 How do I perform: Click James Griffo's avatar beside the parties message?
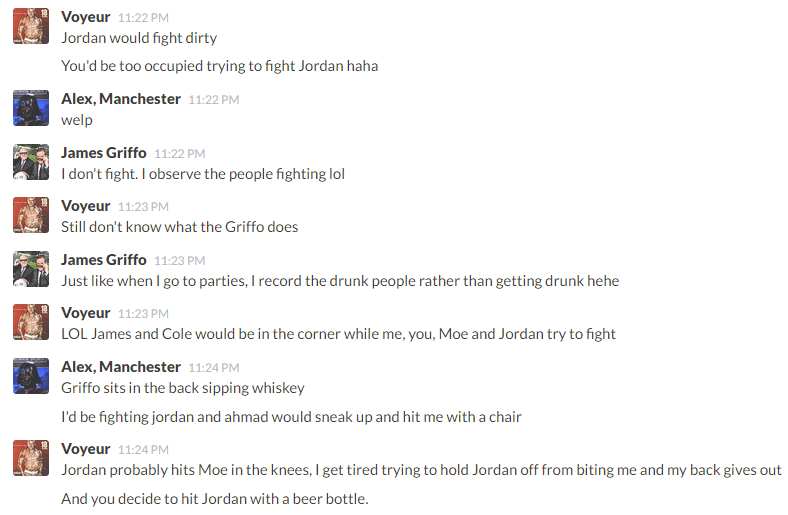tap(31, 269)
